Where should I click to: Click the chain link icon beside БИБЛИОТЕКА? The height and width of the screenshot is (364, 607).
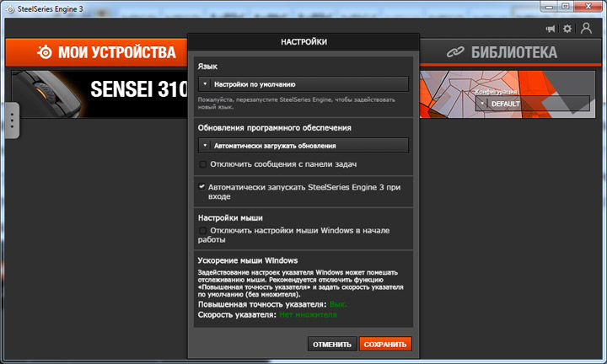coord(455,52)
